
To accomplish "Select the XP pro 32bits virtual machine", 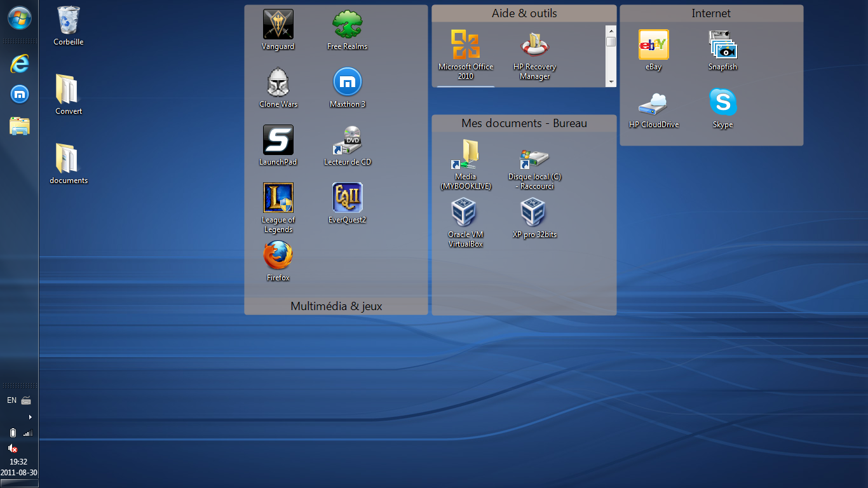I will click(535, 218).
